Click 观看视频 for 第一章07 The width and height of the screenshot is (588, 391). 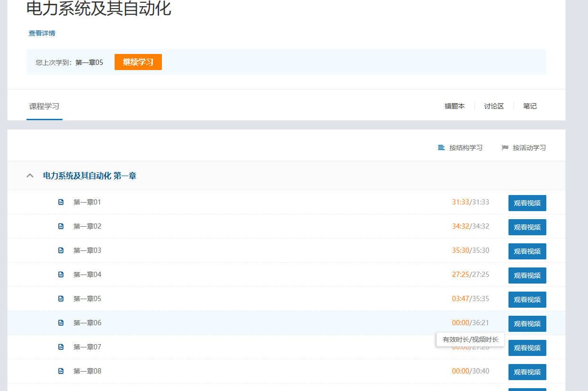(527, 348)
